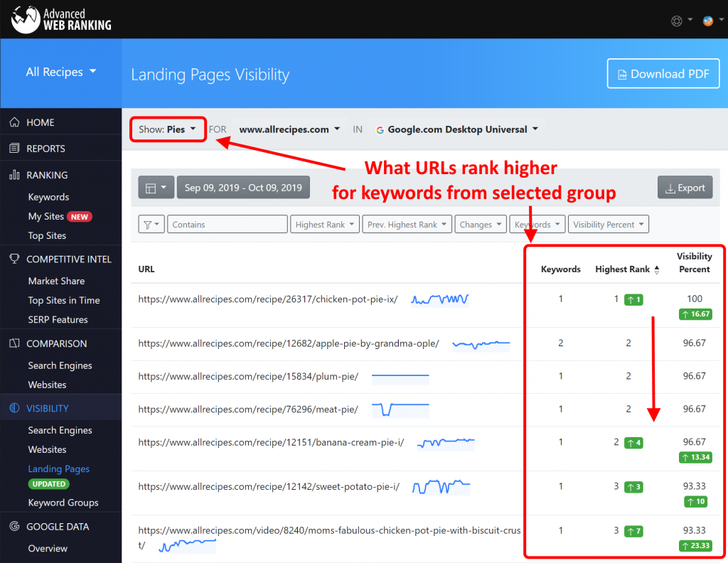Click the URL column header

pyautogui.click(x=146, y=269)
